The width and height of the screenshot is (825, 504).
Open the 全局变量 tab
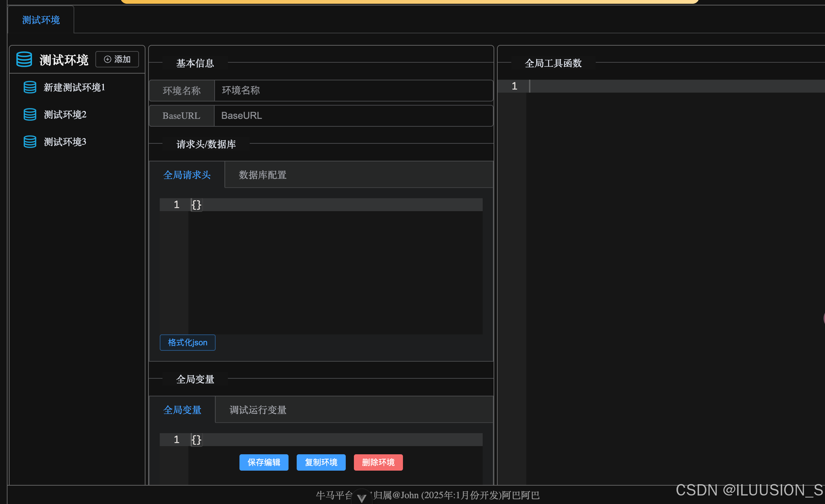pos(182,410)
